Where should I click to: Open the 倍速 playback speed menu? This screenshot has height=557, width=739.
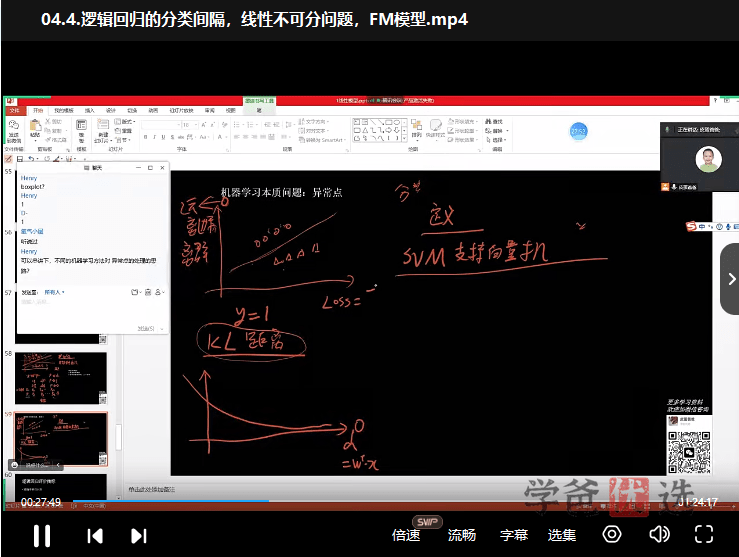click(406, 535)
